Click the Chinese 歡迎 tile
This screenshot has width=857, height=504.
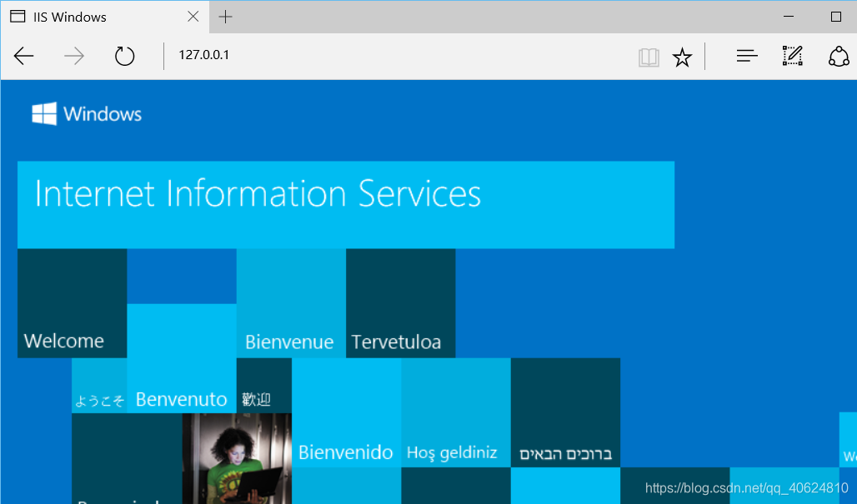click(x=264, y=386)
